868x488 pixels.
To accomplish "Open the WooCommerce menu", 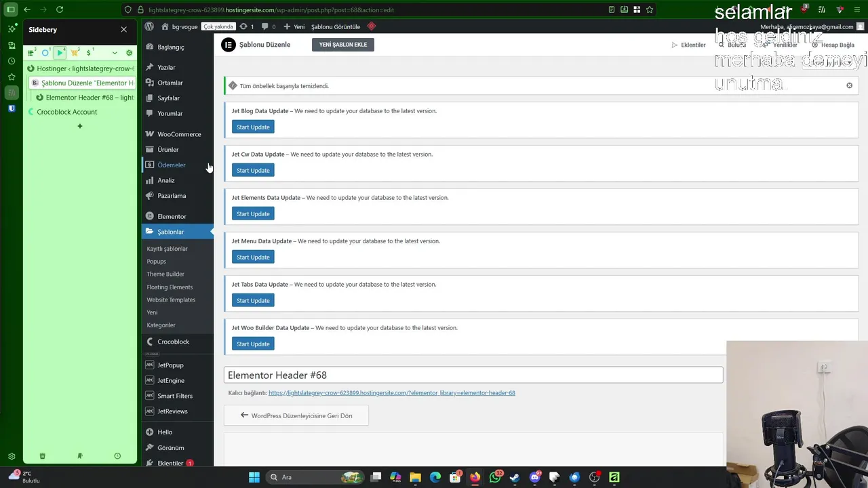I will point(178,134).
